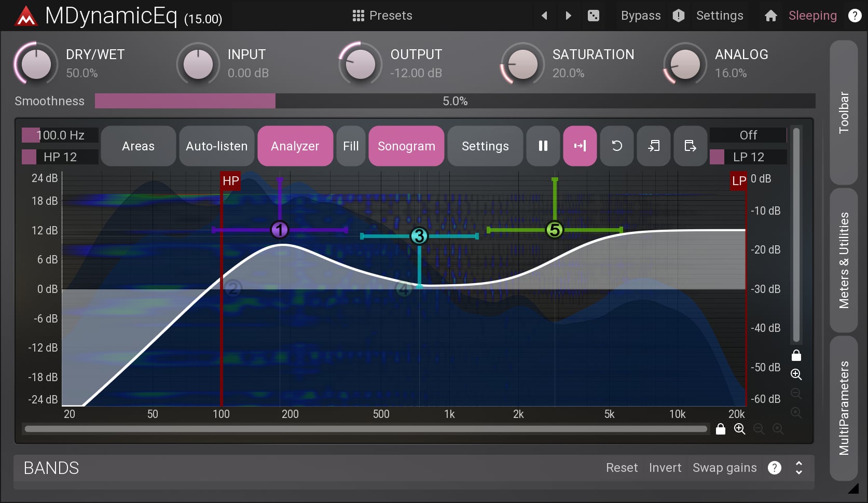This screenshot has height=503, width=868.
Task: Click the MeldaProduction logo icon
Action: pyautogui.click(x=26, y=16)
